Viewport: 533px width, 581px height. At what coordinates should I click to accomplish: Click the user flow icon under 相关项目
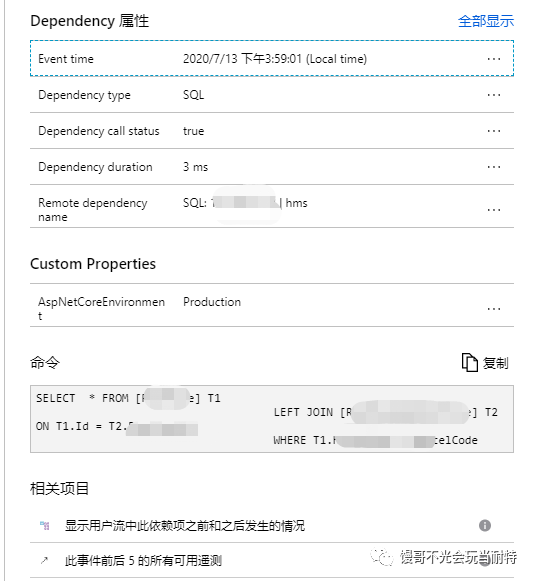(x=45, y=525)
